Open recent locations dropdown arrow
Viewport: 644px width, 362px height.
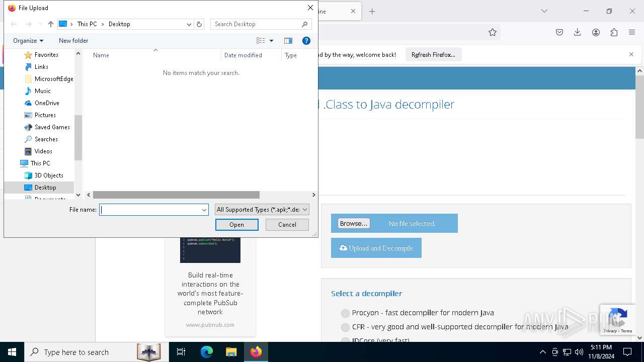[x=40, y=24]
